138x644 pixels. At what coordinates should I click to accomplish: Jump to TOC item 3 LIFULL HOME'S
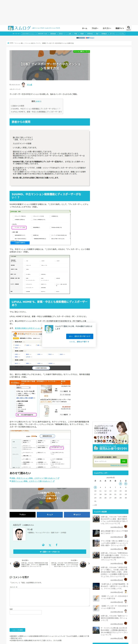pyautogui.click(x=36, y=112)
